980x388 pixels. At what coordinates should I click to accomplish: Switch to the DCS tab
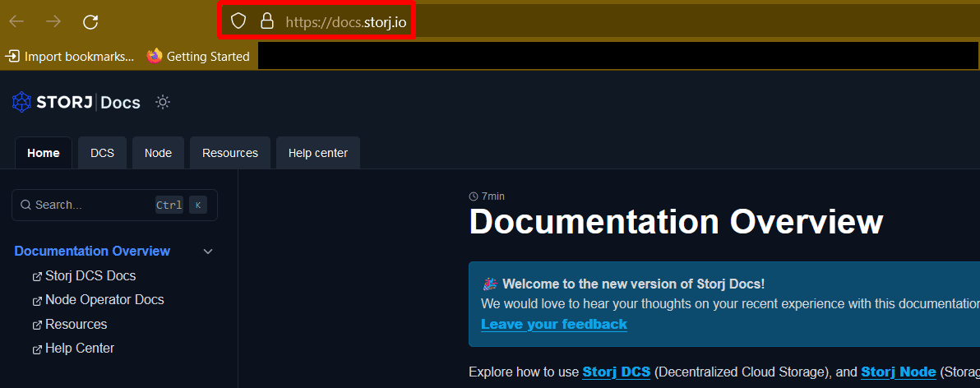102,153
